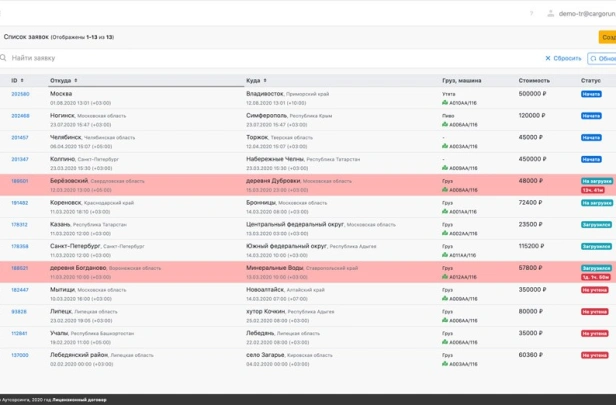Reset the search with Сбросить
The height and width of the screenshot is (405, 616).
(568, 58)
